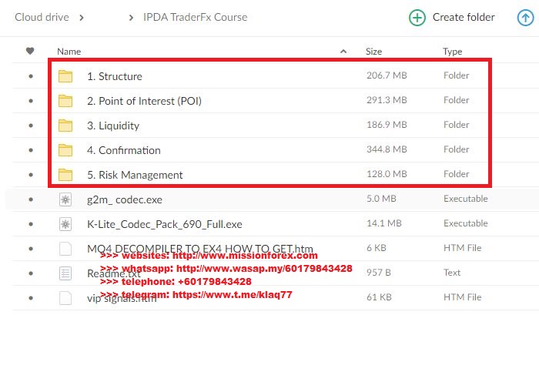The image size is (539, 392).
Task: Click the Create folder plus icon
Action: point(417,18)
